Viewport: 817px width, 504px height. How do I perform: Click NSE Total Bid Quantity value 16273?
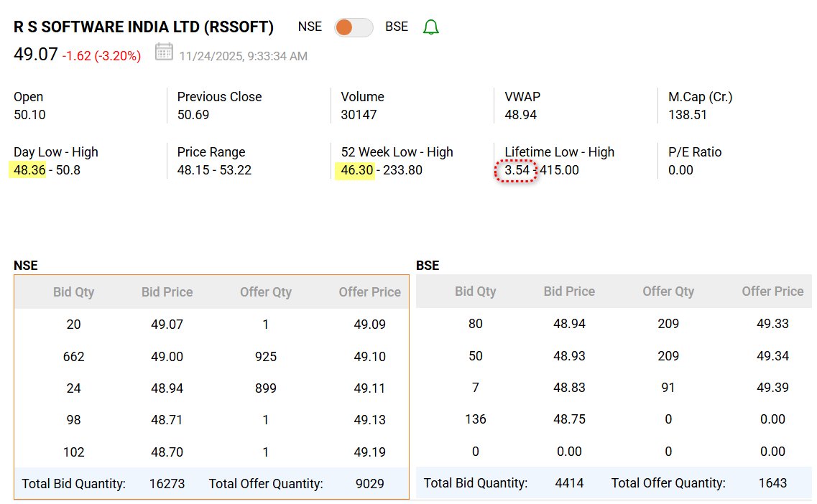pyautogui.click(x=167, y=484)
